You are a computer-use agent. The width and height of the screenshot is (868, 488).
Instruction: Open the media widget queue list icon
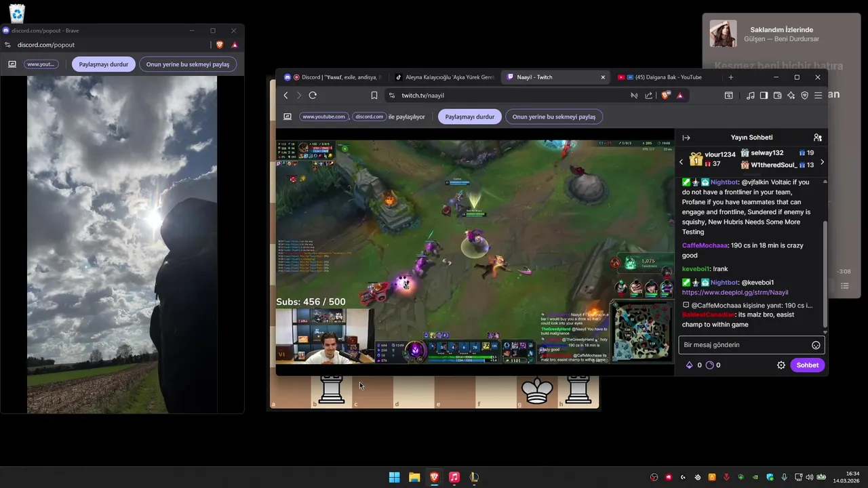tap(845, 286)
